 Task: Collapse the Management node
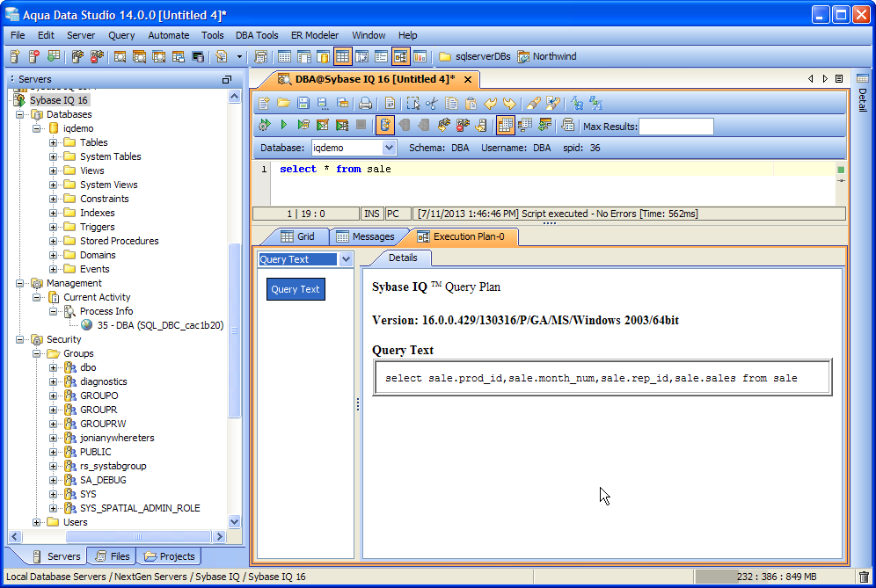tap(19, 283)
